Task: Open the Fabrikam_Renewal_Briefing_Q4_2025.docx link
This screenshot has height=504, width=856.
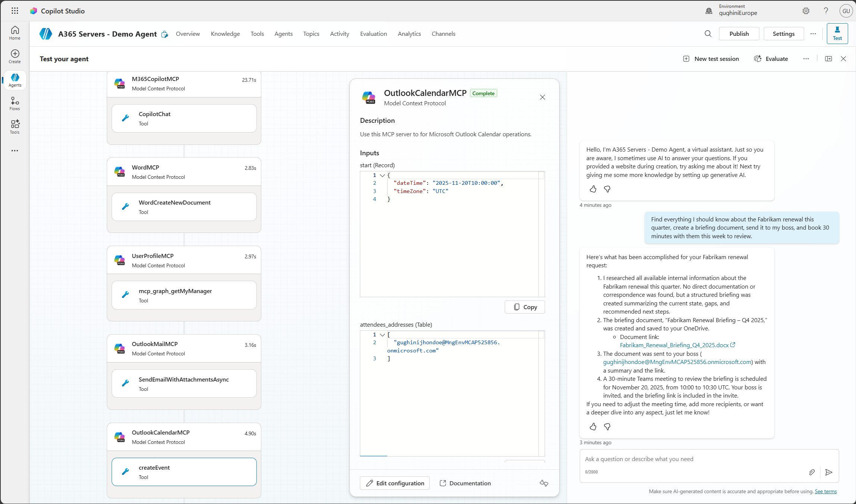Action: point(674,345)
